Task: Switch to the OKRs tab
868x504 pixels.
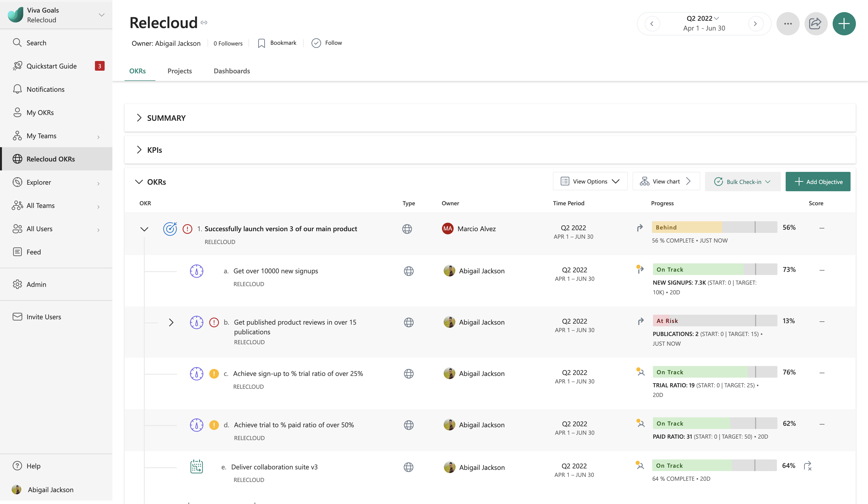Action: (137, 71)
